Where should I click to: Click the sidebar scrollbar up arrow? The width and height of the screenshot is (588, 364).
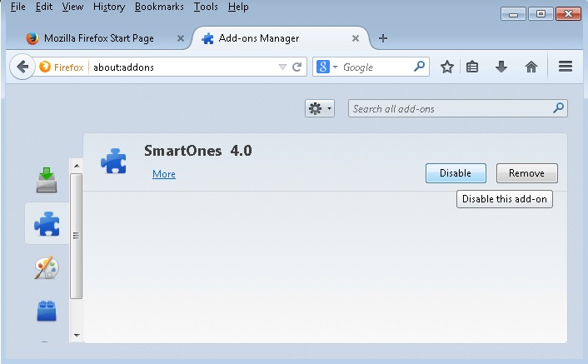(77, 166)
